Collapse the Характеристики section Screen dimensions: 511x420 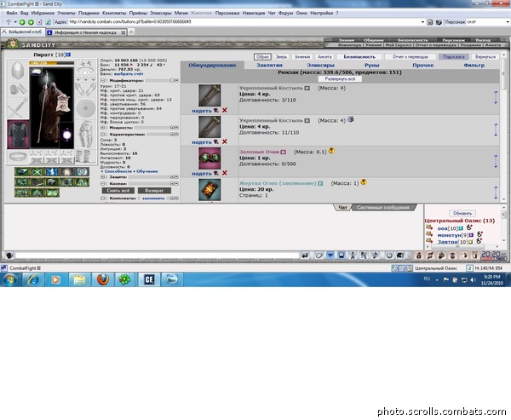tap(103, 135)
